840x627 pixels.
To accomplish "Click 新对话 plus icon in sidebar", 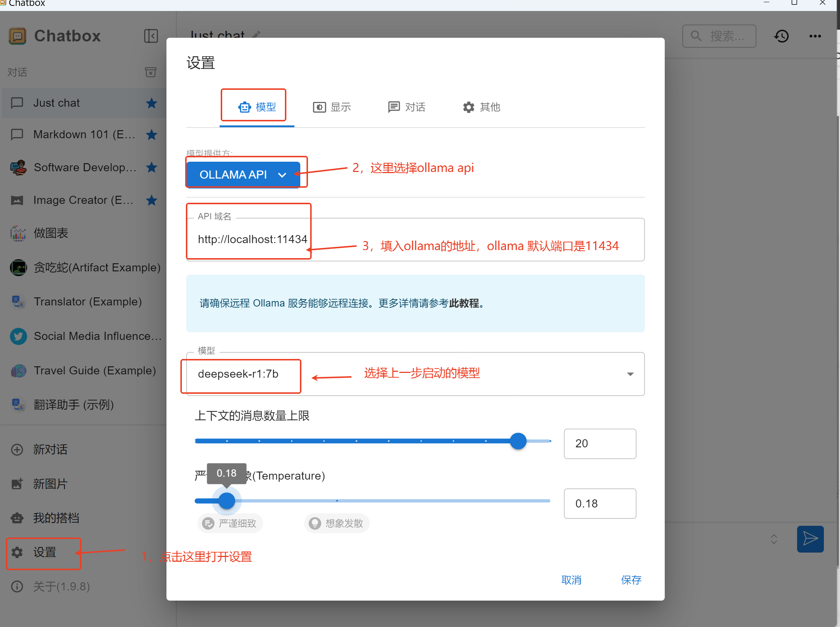I will point(17,450).
